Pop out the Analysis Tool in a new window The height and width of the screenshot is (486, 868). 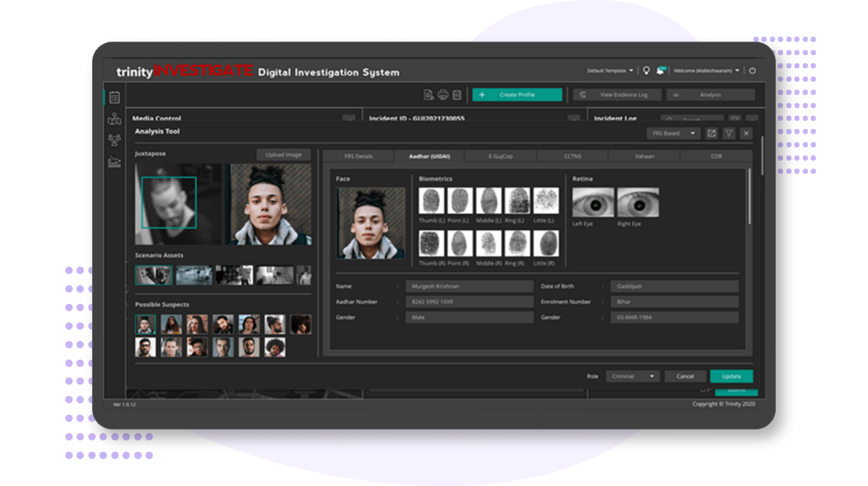coord(711,133)
